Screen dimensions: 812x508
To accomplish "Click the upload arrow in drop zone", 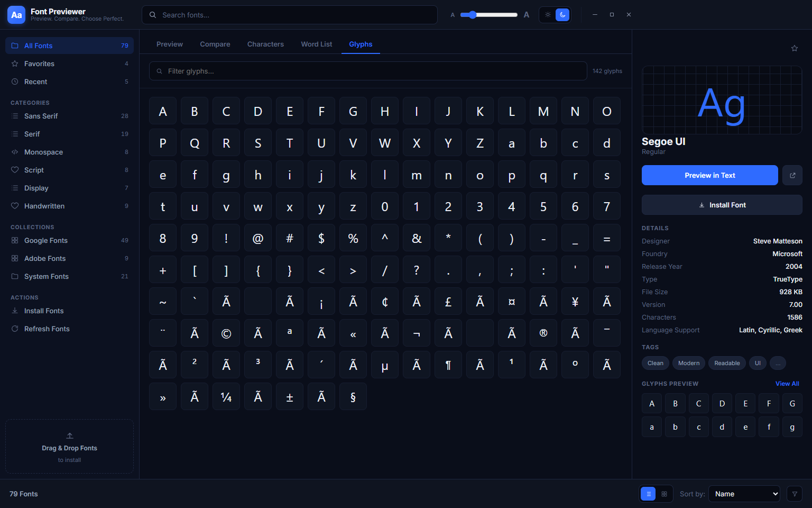I will pyautogui.click(x=70, y=436).
